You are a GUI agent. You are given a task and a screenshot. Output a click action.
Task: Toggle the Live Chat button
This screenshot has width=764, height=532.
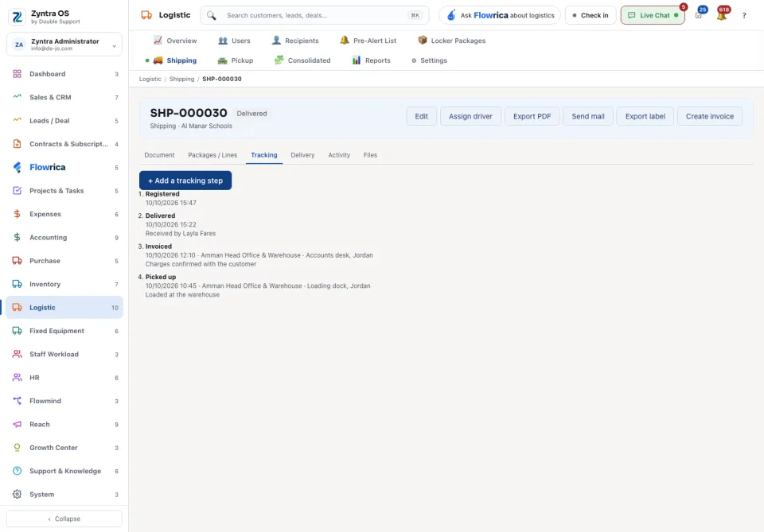tap(653, 16)
